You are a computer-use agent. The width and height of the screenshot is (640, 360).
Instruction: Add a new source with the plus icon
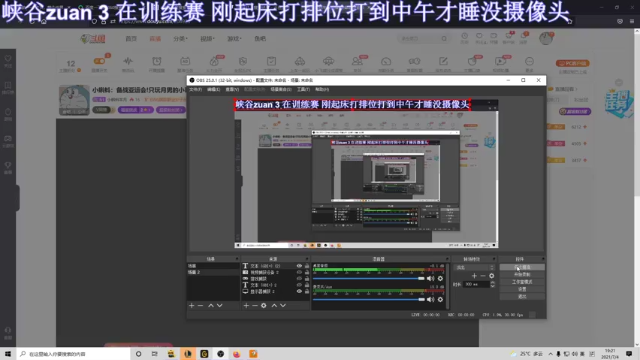[246, 305]
